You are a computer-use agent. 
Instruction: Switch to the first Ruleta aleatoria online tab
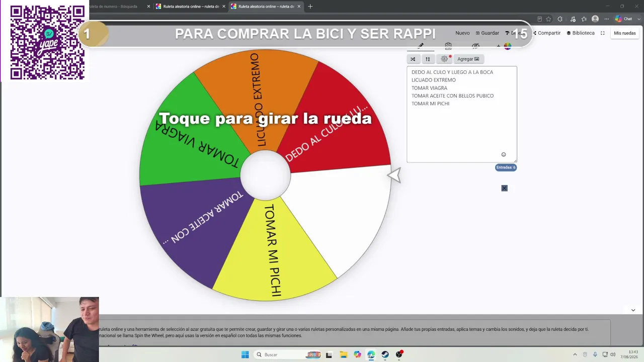[x=191, y=7]
